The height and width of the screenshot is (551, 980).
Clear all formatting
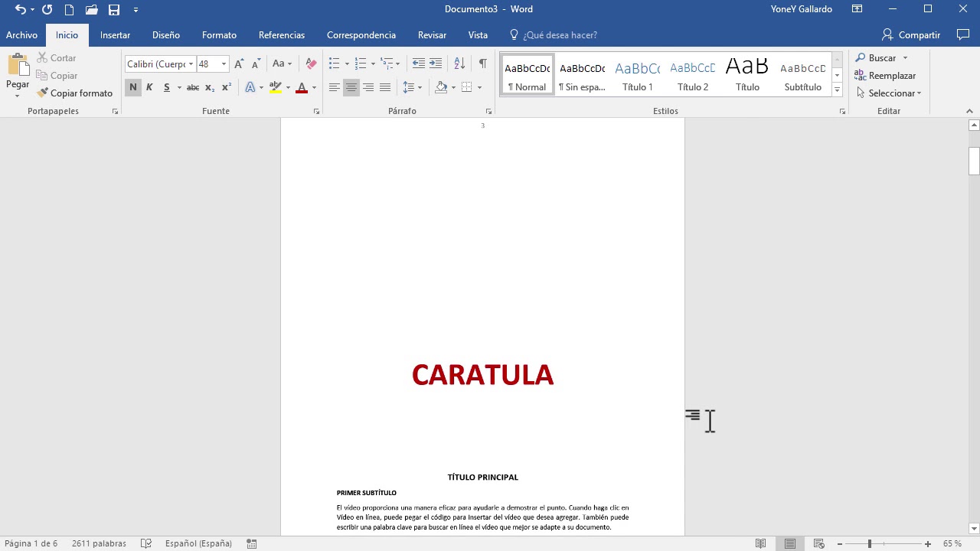click(311, 64)
